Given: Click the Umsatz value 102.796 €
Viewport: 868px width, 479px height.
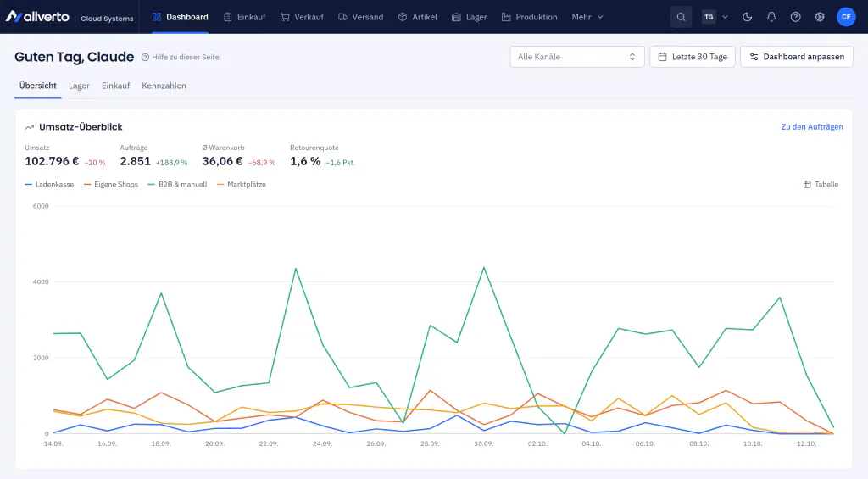Looking at the screenshot, I should (x=52, y=161).
